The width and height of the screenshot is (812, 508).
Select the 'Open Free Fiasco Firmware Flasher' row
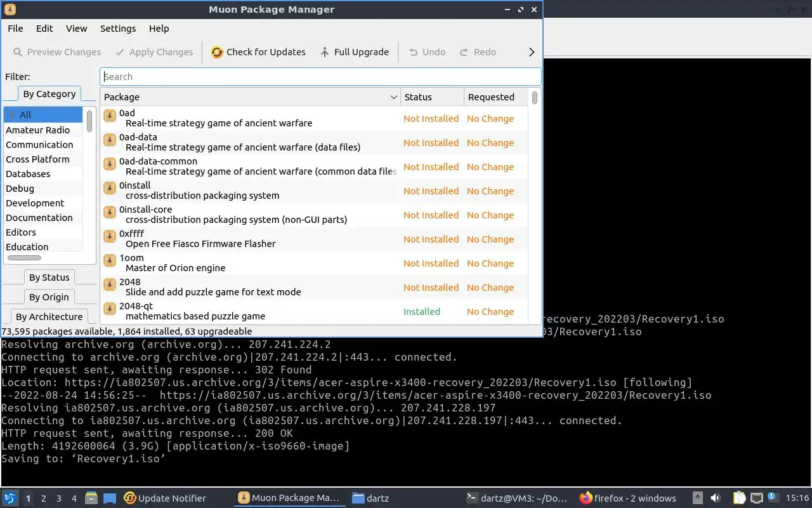[314, 239]
